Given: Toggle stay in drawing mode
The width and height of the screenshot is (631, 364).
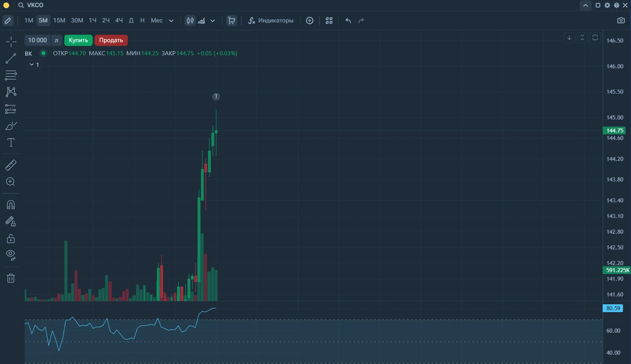Looking at the screenshot, I should 11,221.
